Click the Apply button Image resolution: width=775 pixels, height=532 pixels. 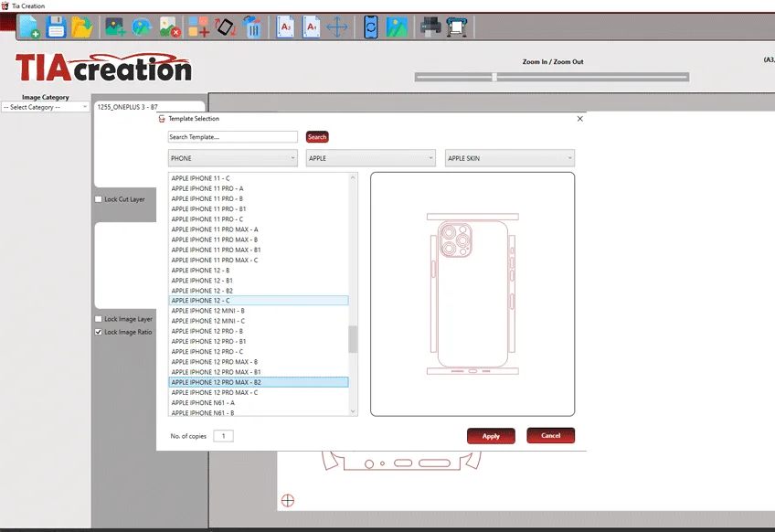[x=491, y=436]
